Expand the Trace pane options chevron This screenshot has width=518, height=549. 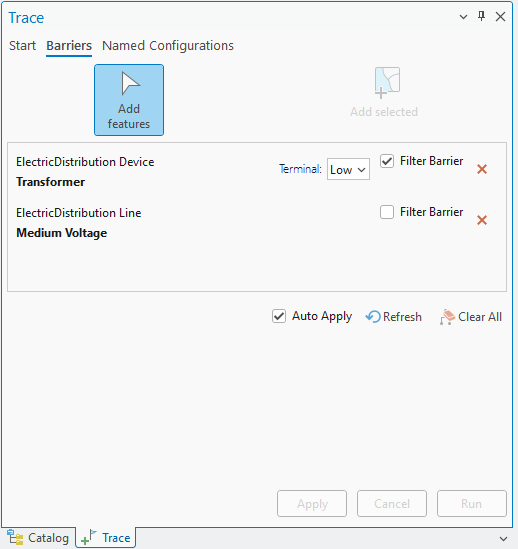[463, 16]
